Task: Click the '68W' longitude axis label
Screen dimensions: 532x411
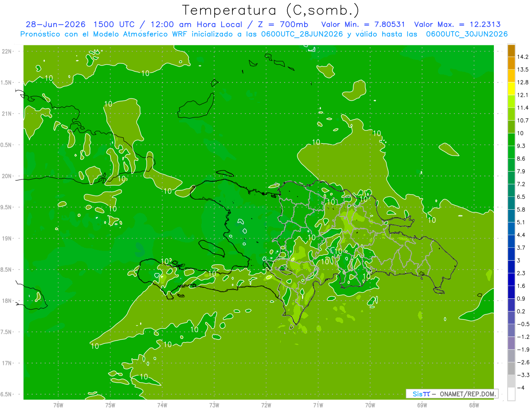Action: (x=474, y=405)
